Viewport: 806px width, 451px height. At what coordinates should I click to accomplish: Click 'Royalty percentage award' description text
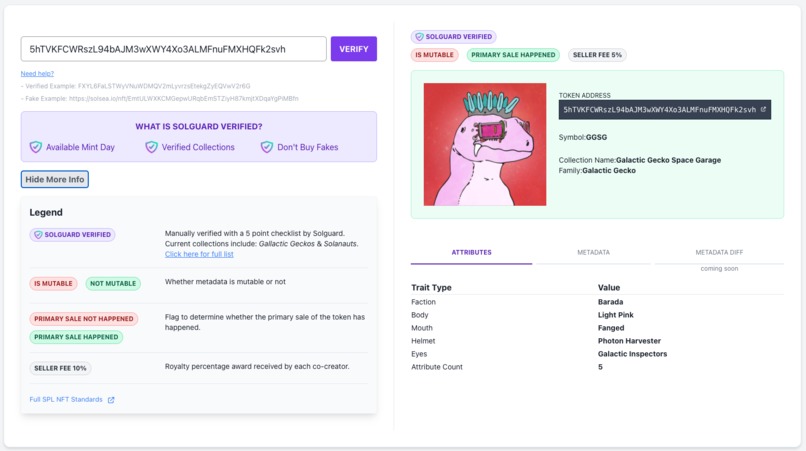257,366
